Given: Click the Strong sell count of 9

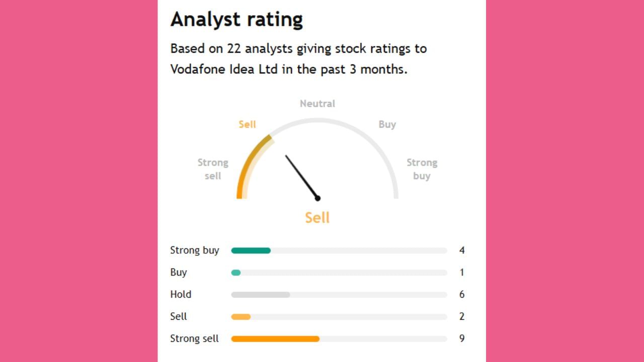Looking at the screenshot, I should 462,339.
